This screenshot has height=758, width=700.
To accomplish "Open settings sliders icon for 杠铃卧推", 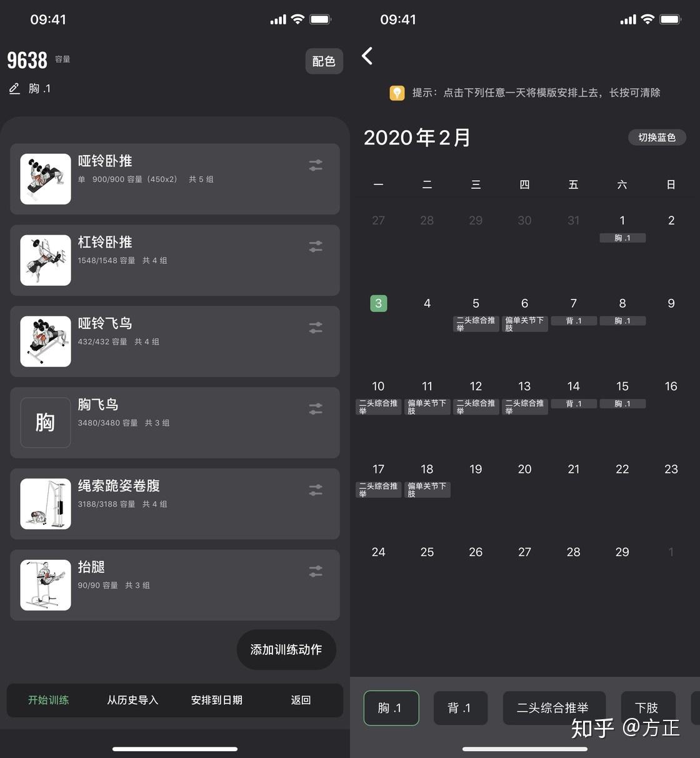I will 316,246.
